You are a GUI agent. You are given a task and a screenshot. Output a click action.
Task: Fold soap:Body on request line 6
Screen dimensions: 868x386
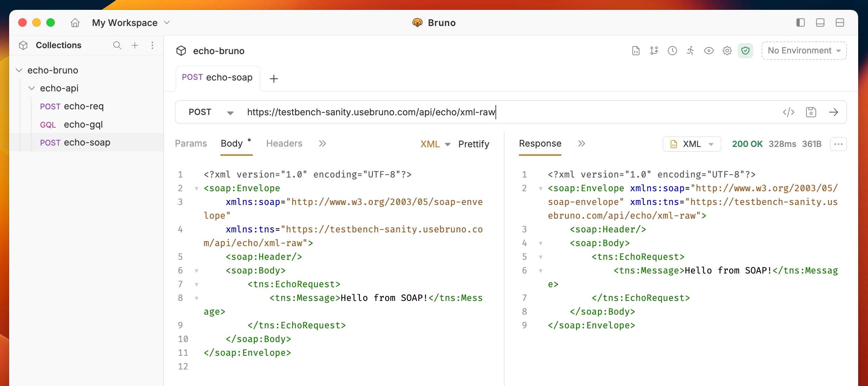point(197,271)
